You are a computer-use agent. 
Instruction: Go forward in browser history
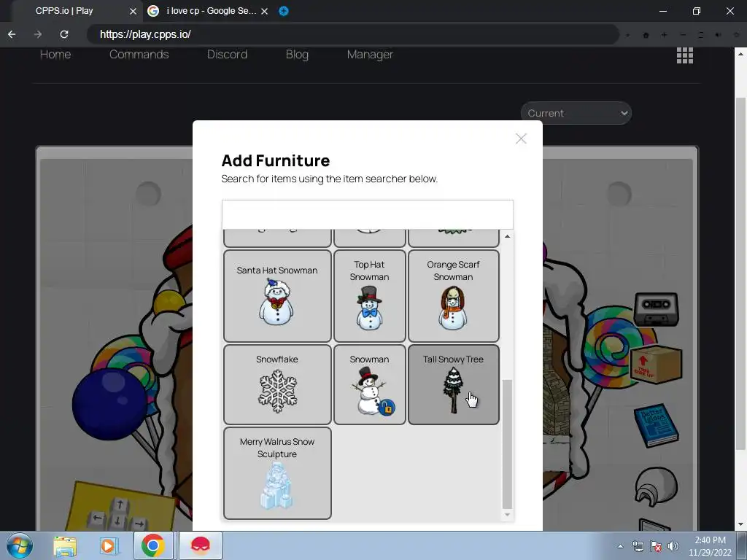(38, 34)
